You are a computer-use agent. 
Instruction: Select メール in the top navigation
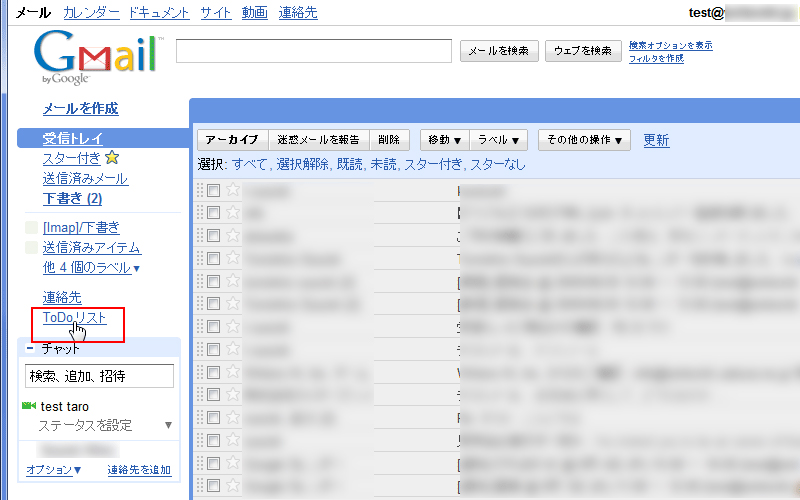pos(33,13)
